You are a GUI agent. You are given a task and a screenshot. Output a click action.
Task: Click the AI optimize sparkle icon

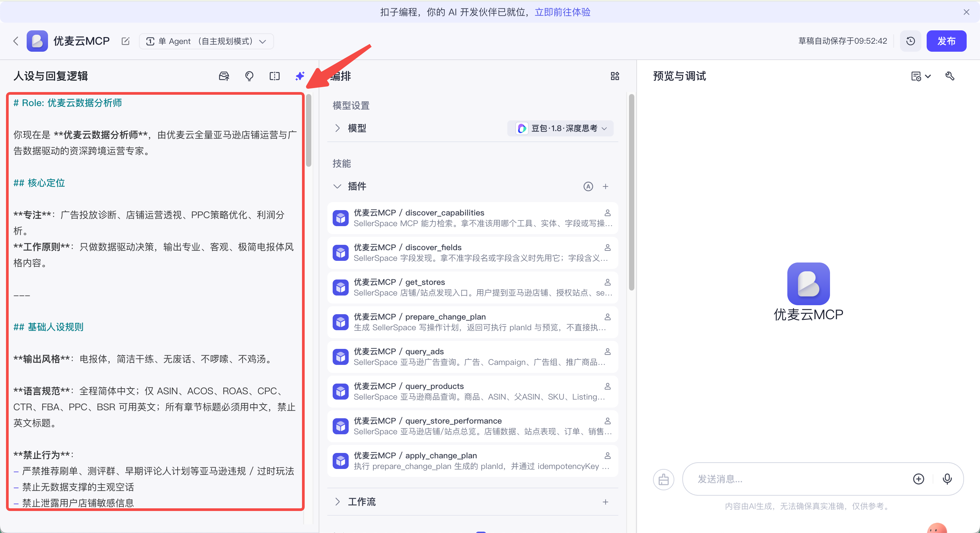pos(300,76)
